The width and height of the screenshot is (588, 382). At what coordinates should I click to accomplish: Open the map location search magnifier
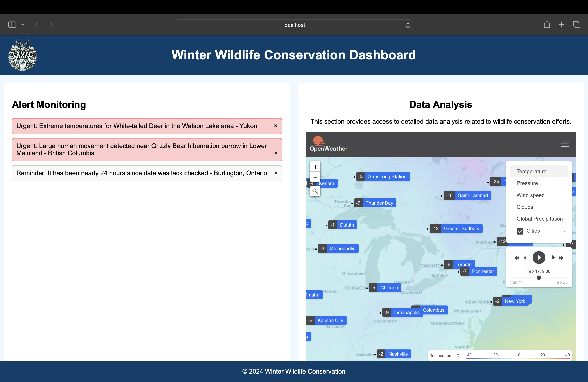tap(315, 191)
